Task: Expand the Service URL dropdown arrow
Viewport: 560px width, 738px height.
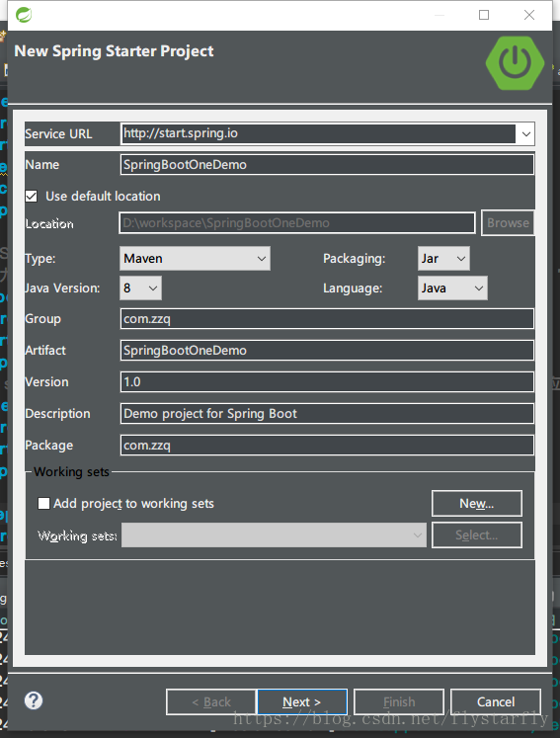Action: [525, 134]
